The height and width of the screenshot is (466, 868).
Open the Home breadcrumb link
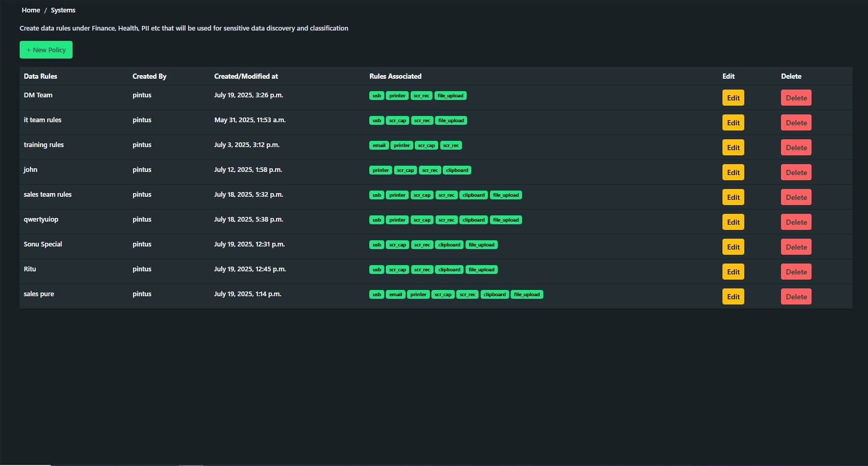31,10
